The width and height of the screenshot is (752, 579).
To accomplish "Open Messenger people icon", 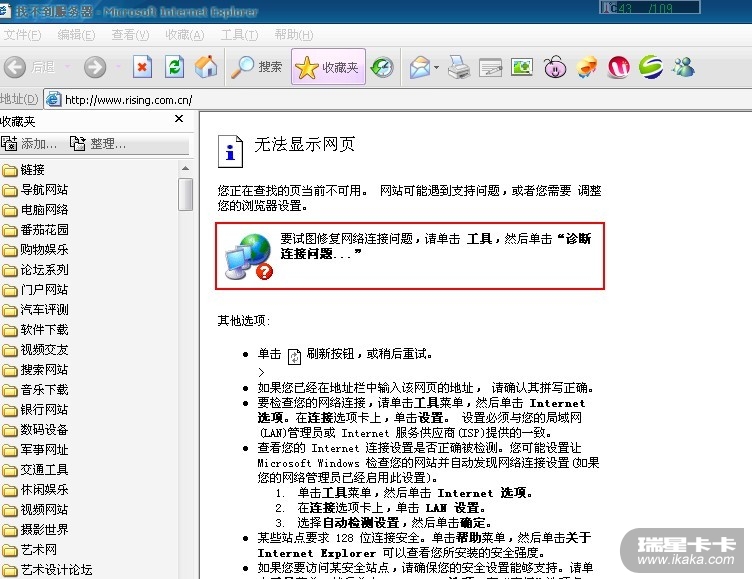I will 683,67.
